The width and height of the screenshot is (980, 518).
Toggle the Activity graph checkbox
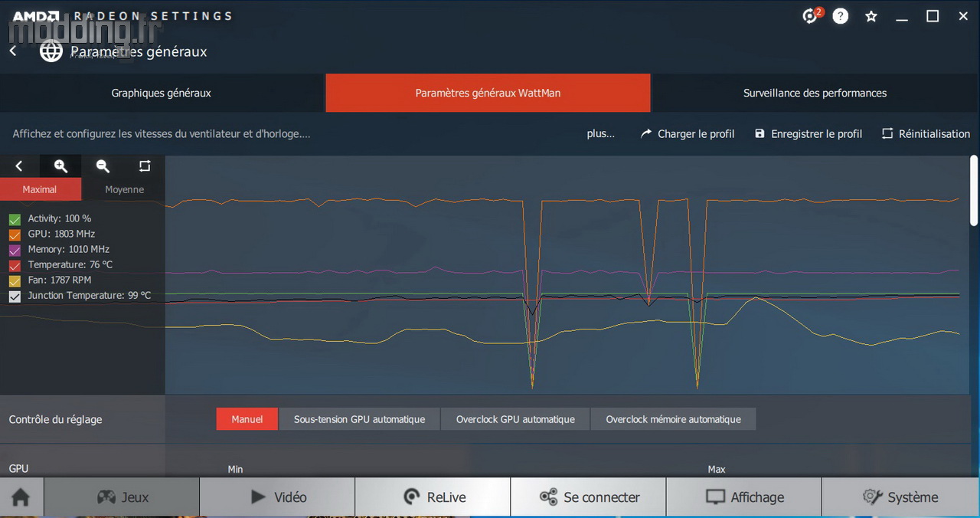click(x=15, y=219)
